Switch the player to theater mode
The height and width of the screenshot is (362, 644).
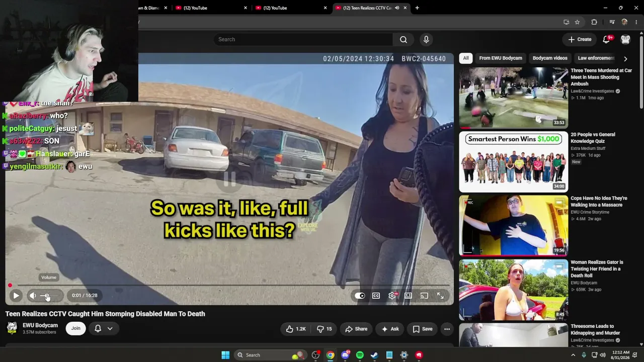pyautogui.click(x=408, y=296)
